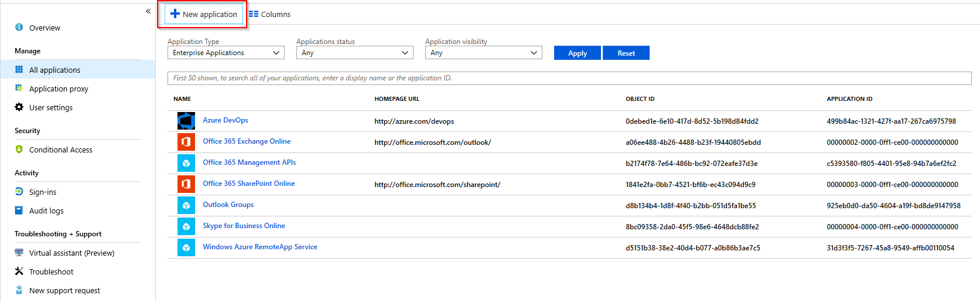Open Application proxy from the sidebar
The height and width of the screenshot is (302, 980).
tap(59, 89)
